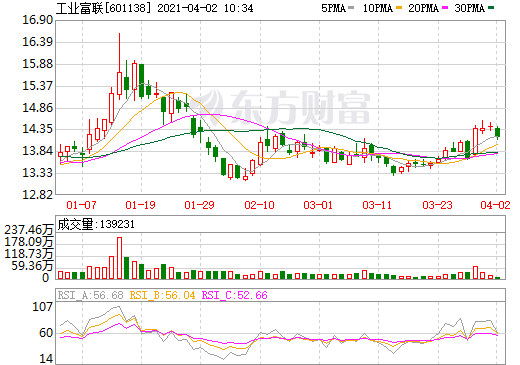The image size is (520, 365).
Task: Click volume axis label 59.36万
Action: (x=32, y=266)
